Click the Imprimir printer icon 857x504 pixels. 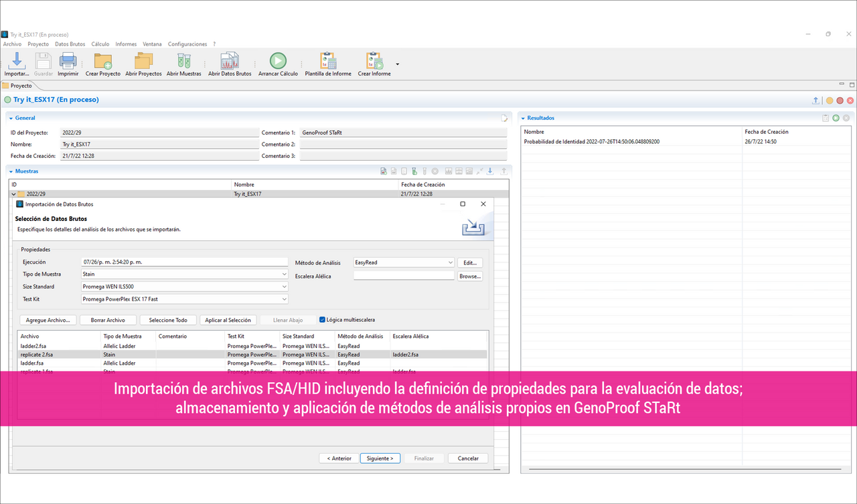coord(68,60)
